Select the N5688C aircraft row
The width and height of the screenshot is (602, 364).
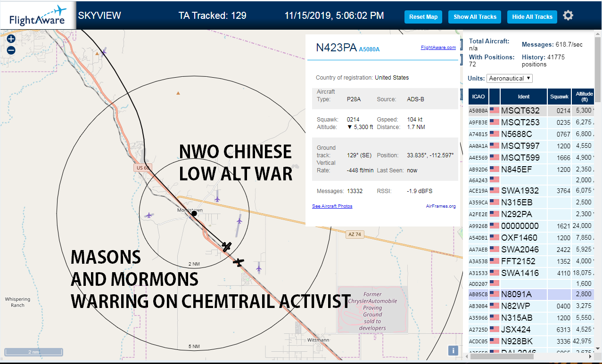[532, 134]
